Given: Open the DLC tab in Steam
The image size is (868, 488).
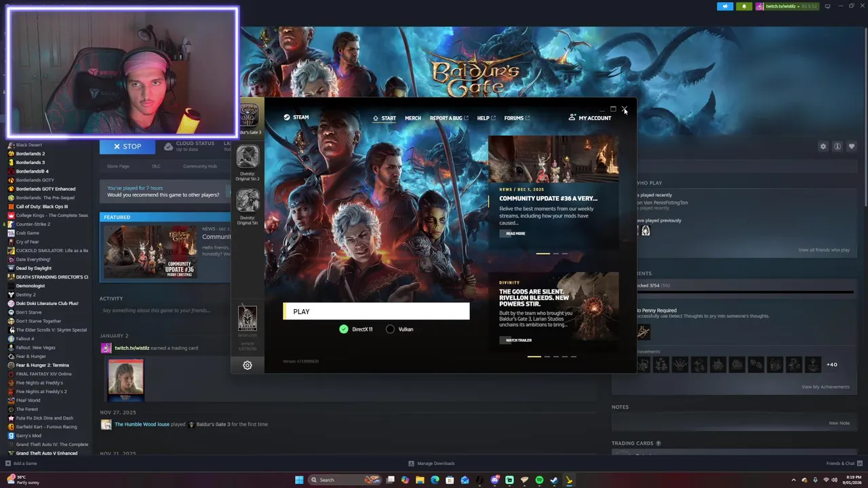Looking at the screenshot, I should (x=156, y=166).
